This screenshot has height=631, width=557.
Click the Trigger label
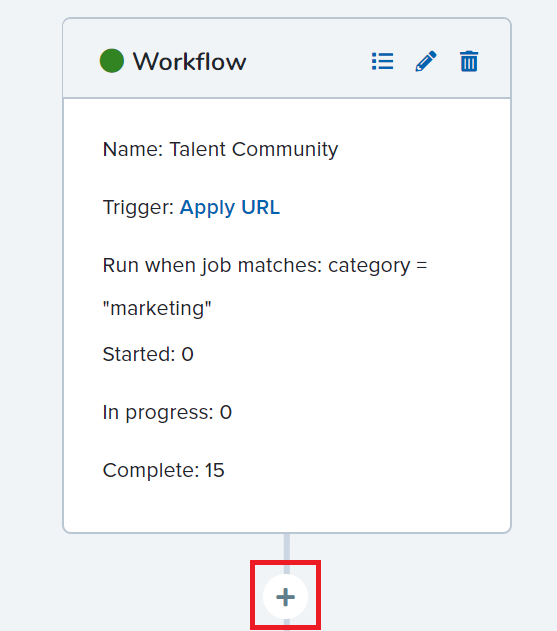coord(138,208)
